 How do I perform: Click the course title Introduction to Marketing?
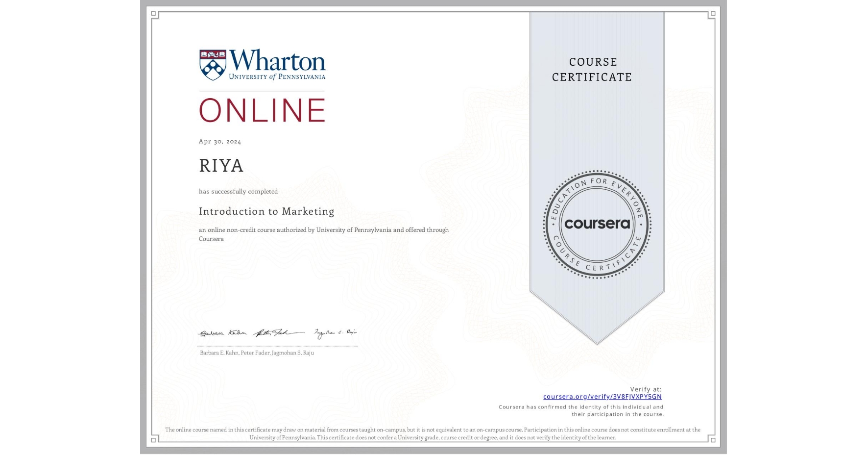point(266,211)
